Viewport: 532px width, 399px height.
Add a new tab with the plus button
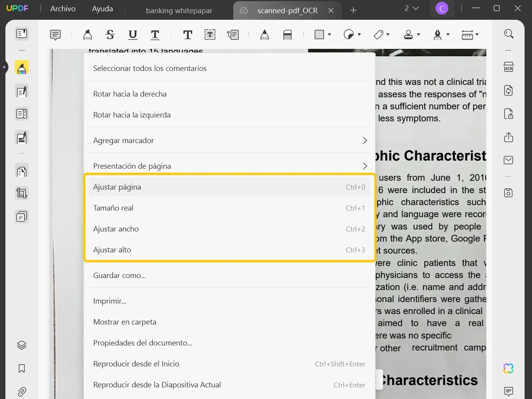(353, 10)
